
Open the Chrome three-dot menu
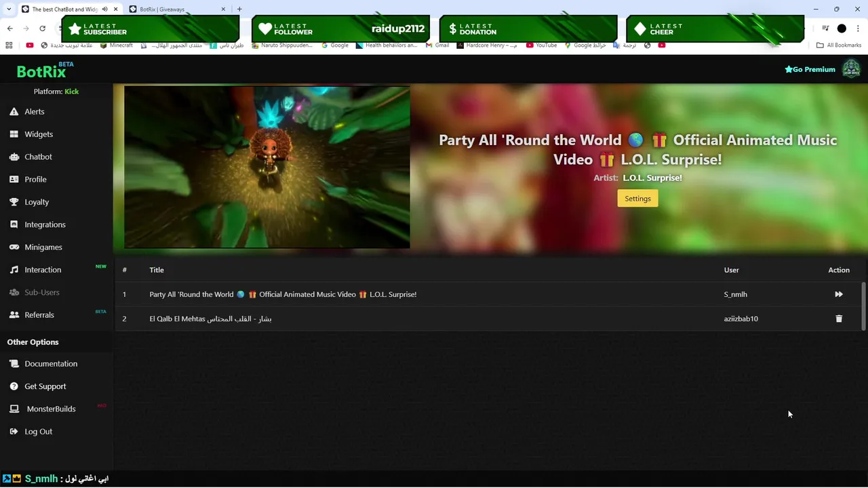[858, 28]
